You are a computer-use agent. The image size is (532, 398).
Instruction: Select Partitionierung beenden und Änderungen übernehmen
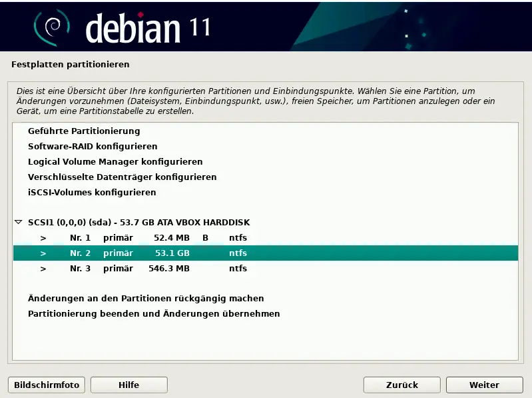pos(266,313)
